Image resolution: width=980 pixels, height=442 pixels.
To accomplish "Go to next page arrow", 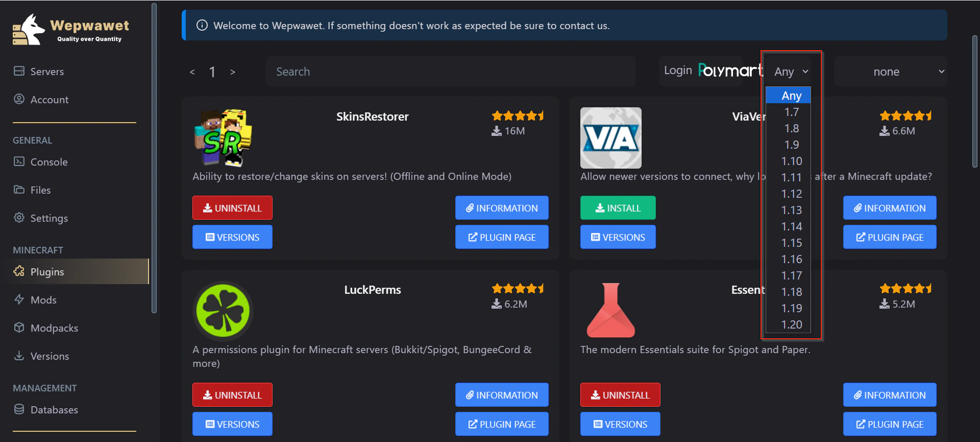I will pyautogui.click(x=232, y=72).
